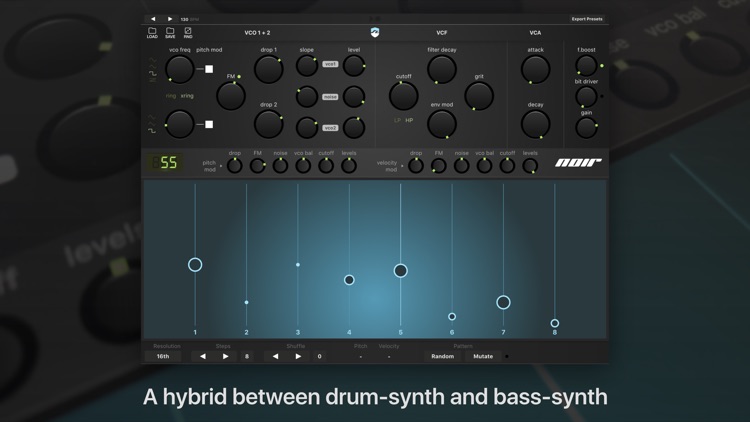Click the step 4 sequencer circle
This screenshot has height=422, width=750.
click(349, 280)
